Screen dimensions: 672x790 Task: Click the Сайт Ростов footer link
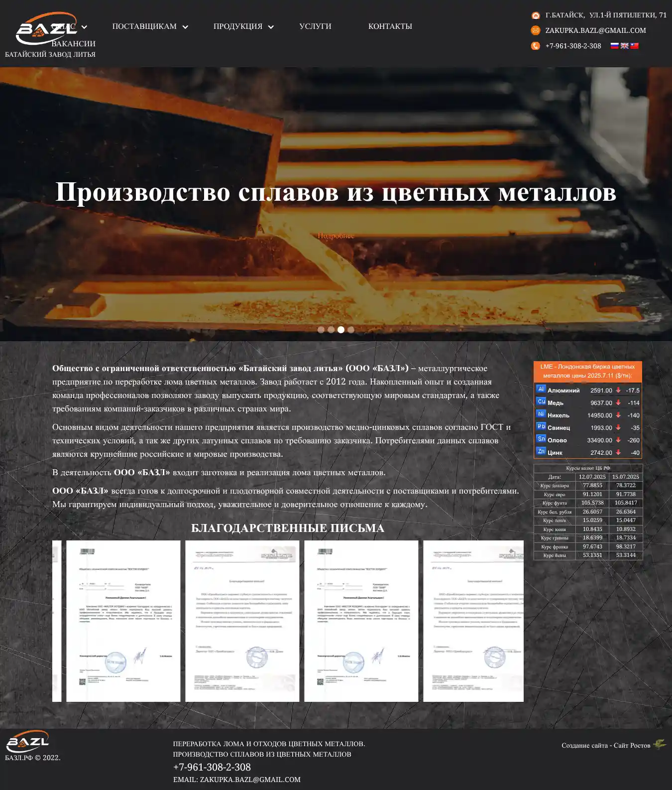pos(632,746)
